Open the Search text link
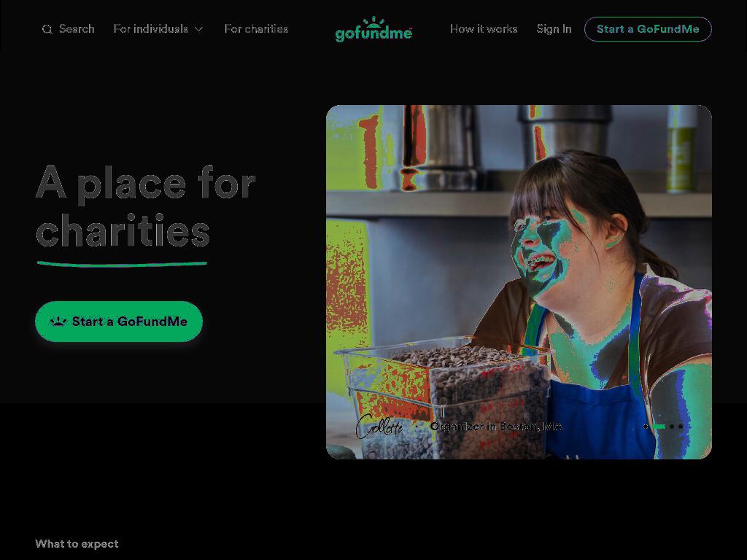Viewport: 747px width, 560px height. tap(77, 29)
